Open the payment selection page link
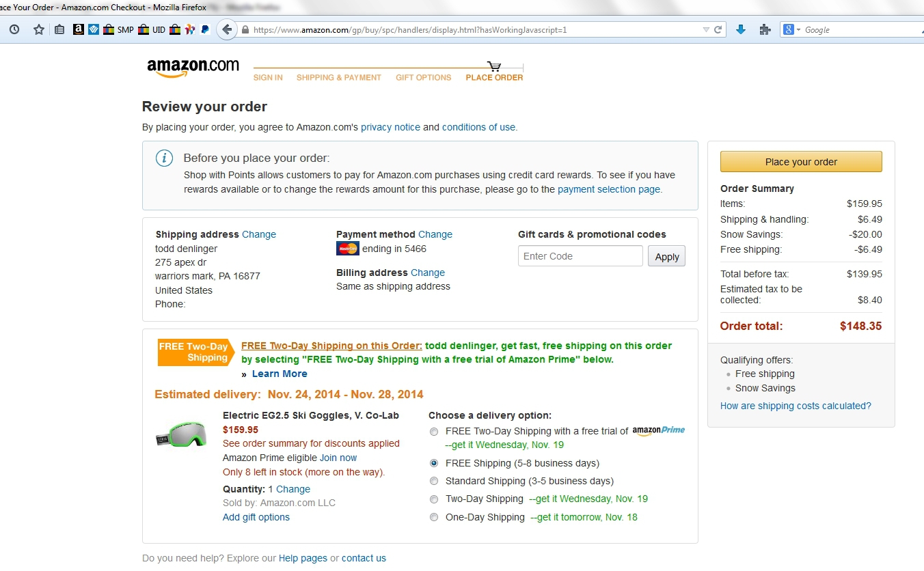This screenshot has width=924, height=571. [x=609, y=189]
